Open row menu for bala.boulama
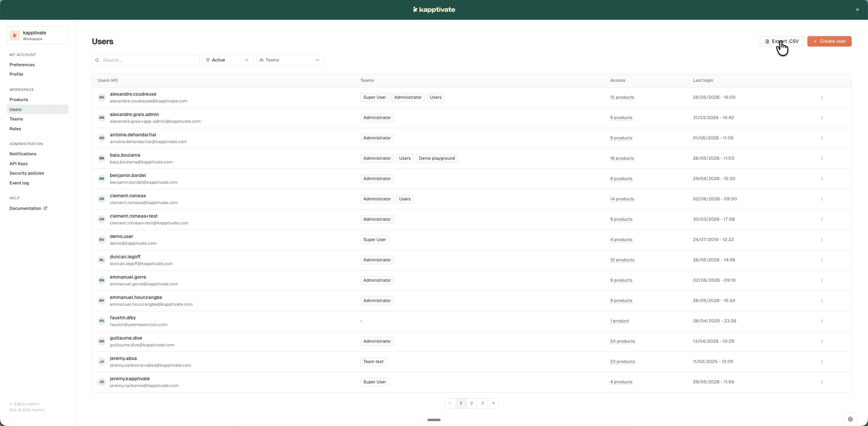The width and height of the screenshot is (868, 426). pos(821,158)
